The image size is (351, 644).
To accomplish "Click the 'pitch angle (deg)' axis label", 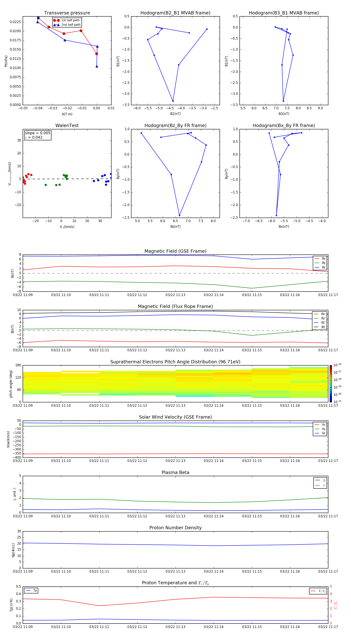I will pos(11,384).
